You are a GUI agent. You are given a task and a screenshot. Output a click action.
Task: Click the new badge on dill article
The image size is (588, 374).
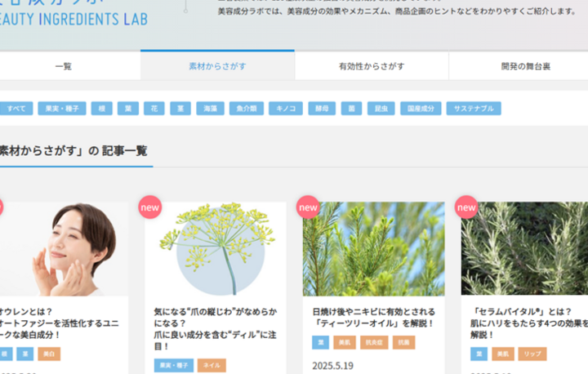coord(149,207)
